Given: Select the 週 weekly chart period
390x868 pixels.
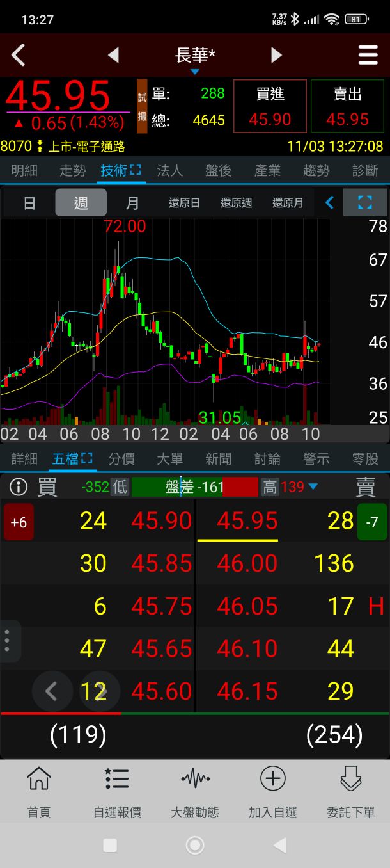Looking at the screenshot, I should click(x=81, y=203).
